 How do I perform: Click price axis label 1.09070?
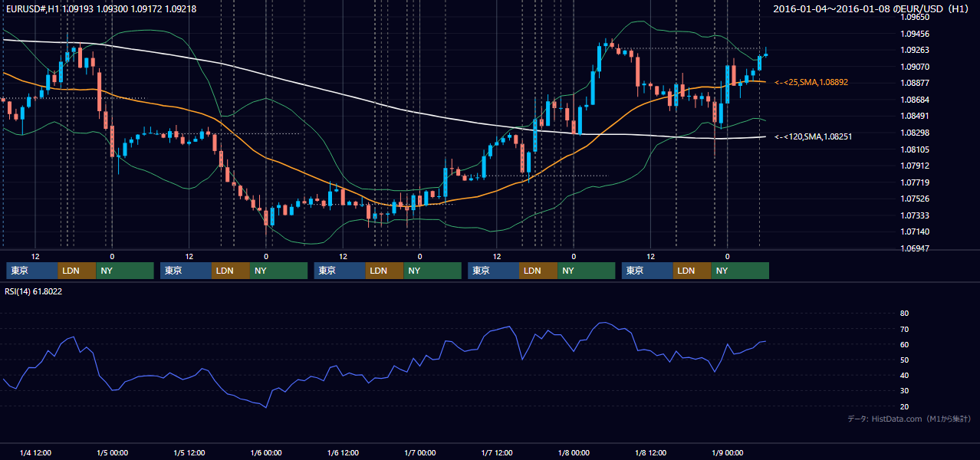click(x=914, y=67)
